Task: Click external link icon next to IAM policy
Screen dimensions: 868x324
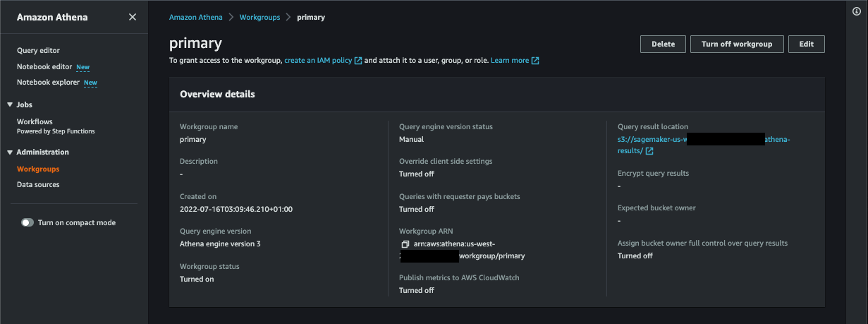Action: [x=358, y=61]
